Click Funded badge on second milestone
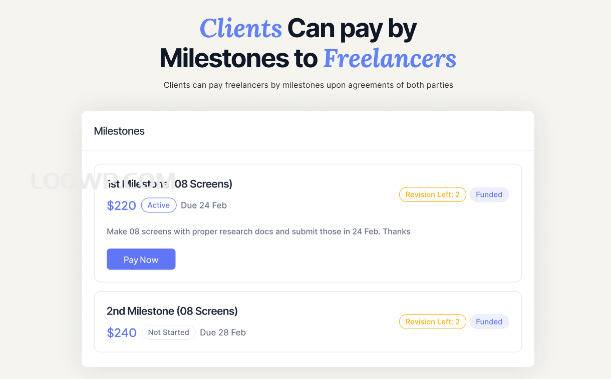This screenshot has height=379, width=611. [x=489, y=321]
